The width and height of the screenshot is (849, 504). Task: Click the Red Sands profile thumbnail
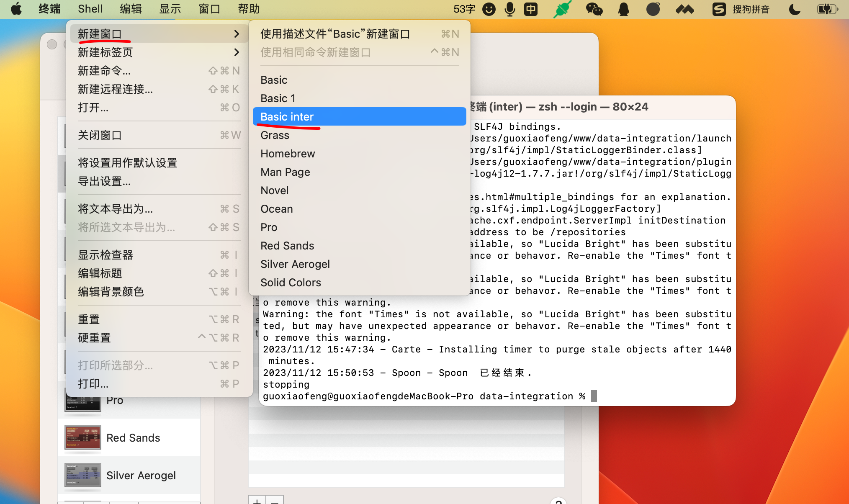(x=83, y=437)
